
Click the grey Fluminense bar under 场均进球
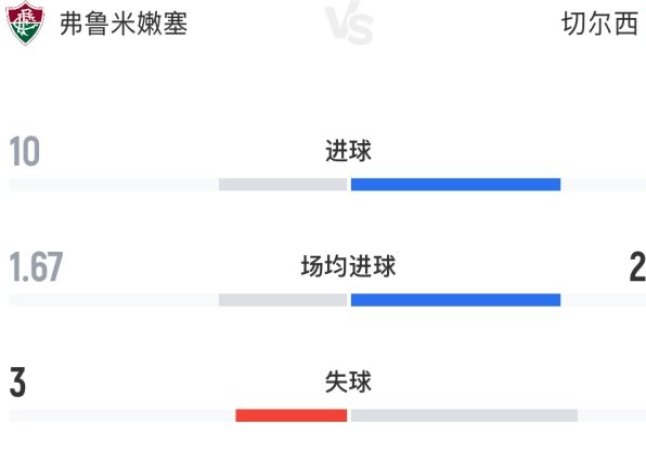click(283, 300)
